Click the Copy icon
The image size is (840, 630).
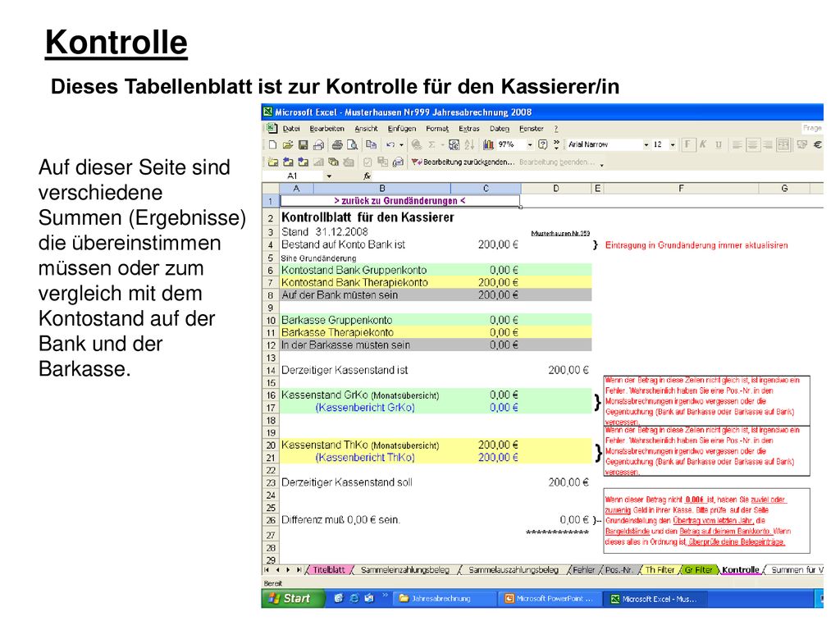coord(371,144)
